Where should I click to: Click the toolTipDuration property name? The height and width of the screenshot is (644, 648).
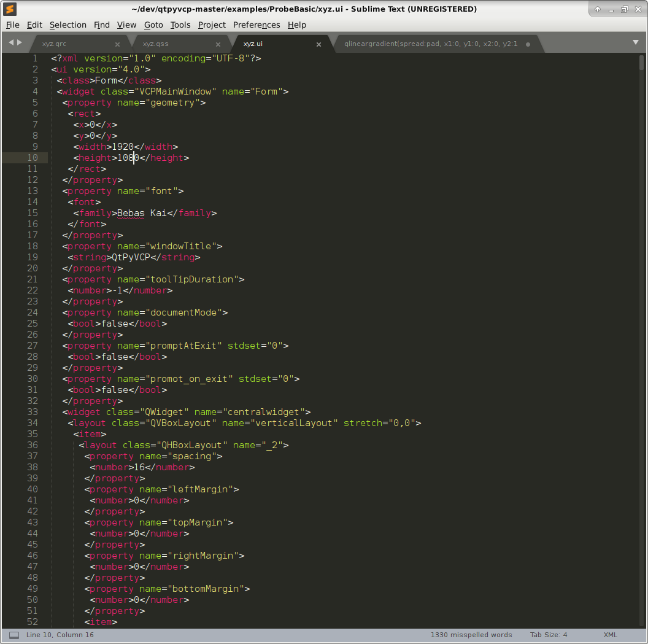click(191, 279)
